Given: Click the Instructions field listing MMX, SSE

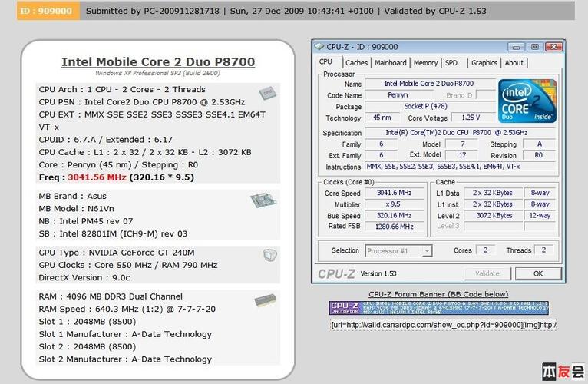Looking at the screenshot, I should click(460, 167).
